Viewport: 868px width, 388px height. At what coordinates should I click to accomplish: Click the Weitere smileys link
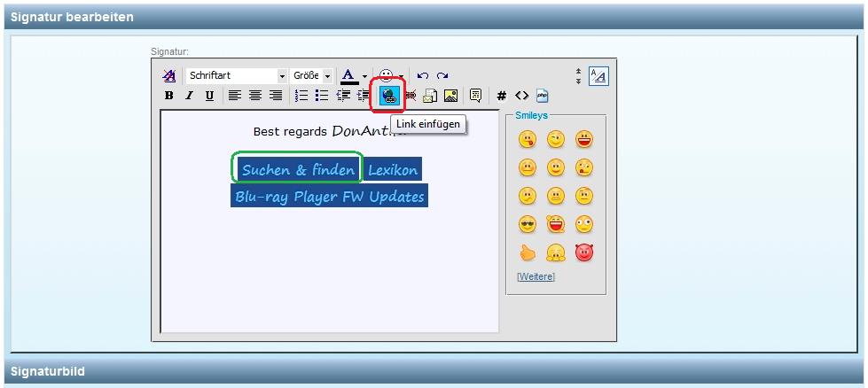pyautogui.click(x=536, y=276)
